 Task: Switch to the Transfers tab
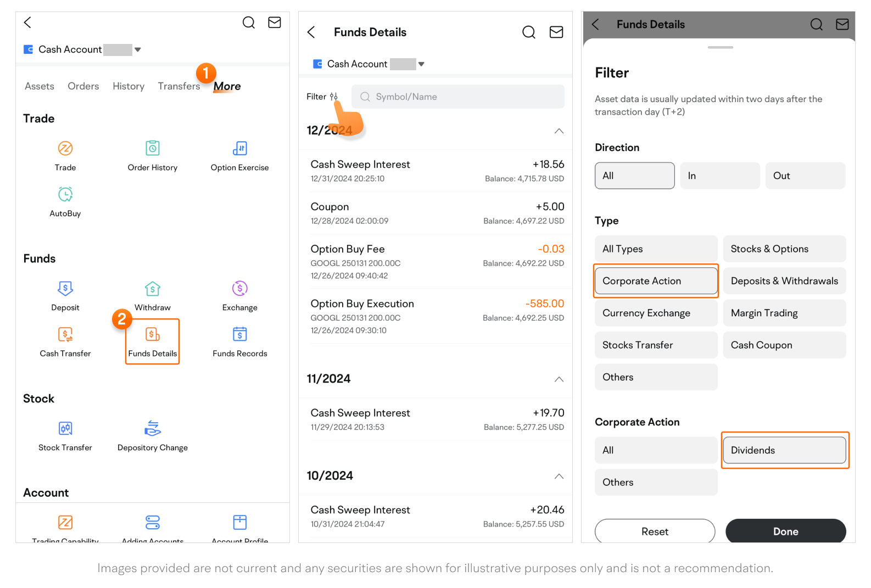click(x=178, y=86)
